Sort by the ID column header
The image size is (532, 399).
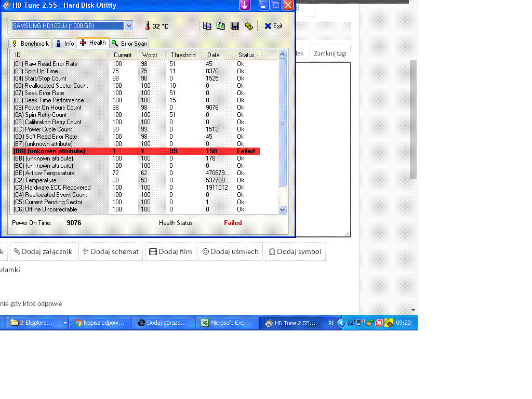tap(59, 55)
